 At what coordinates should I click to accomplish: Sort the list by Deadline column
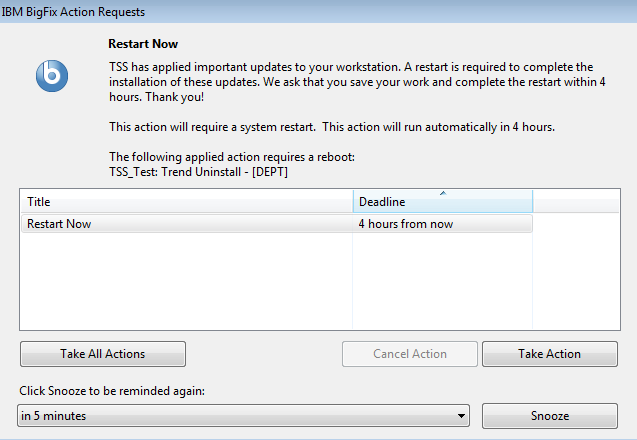pos(443,202)
